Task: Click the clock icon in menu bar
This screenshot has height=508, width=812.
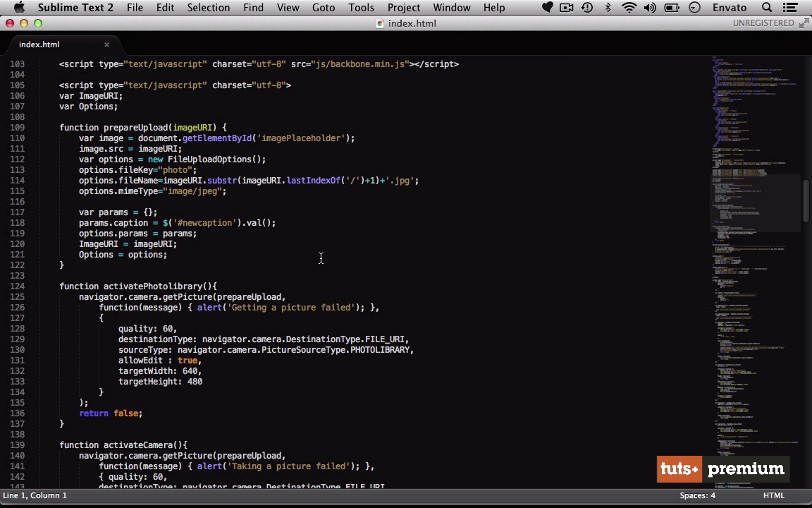Action: click(x=695, y=7)
